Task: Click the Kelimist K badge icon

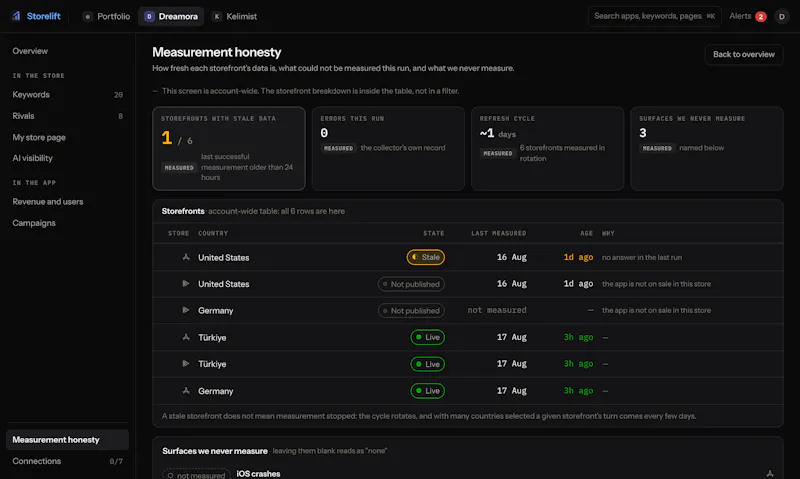Action: [x=217, y=16]
